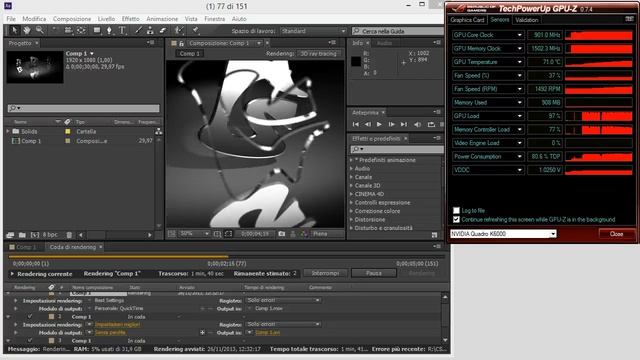
Task: Click the GPU-Z Close button
Action: pyautogui.click(x=616, y=234)
